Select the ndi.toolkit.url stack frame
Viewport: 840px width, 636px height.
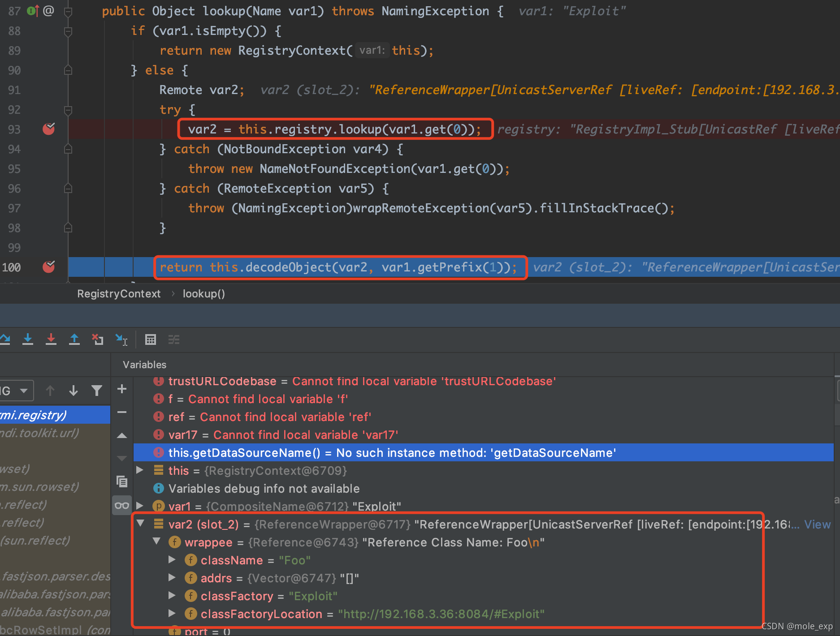coord(55,433)
